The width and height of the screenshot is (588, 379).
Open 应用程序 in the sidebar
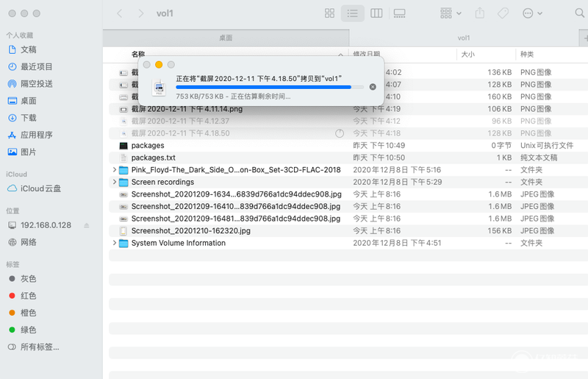pos(36,135)
